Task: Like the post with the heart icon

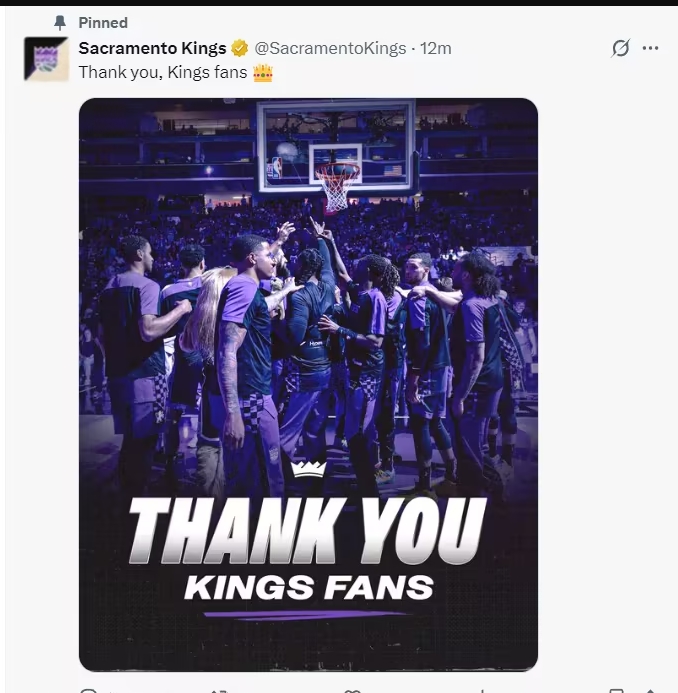Action: (352, 690)
